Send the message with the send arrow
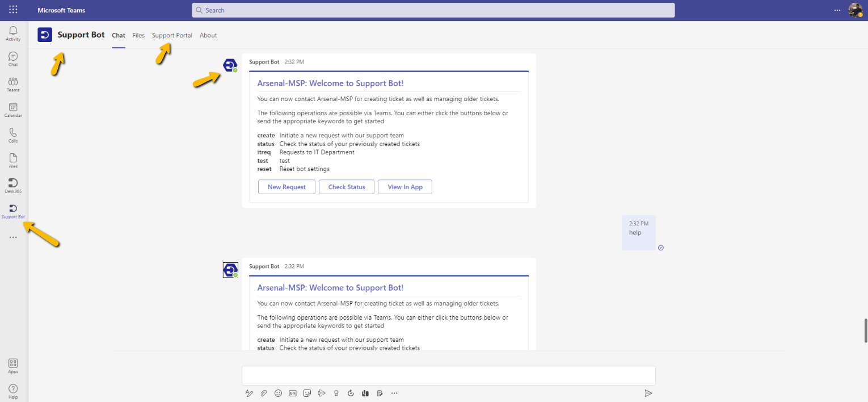 tap(648, 393)
